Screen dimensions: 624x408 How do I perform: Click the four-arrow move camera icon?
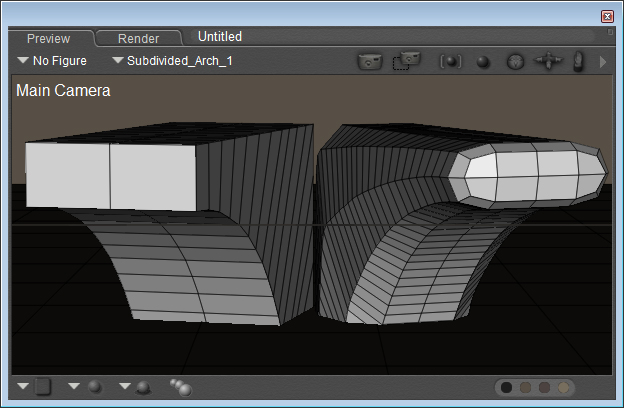548,61
